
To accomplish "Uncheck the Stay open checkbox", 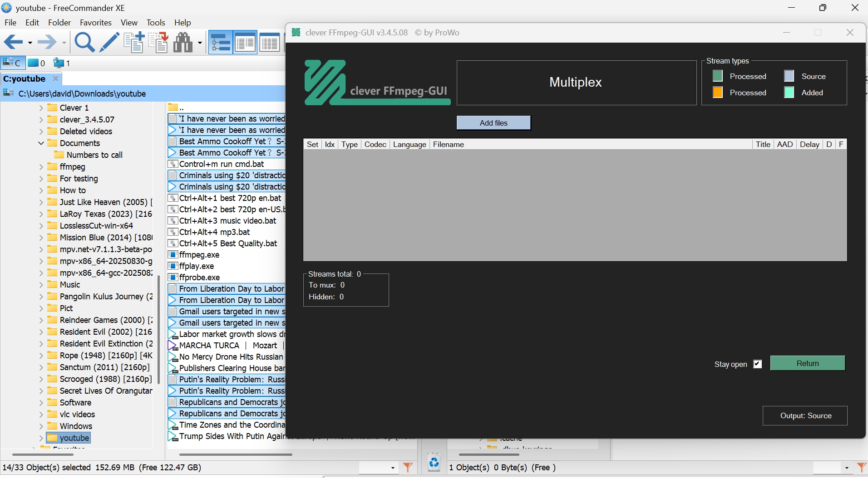I will pos(757,364).
